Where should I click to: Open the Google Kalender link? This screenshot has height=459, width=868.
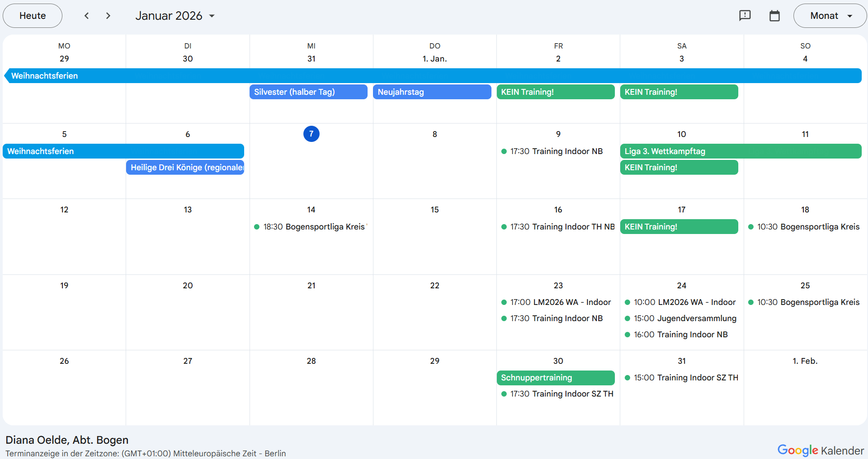click(x=820, y=450)
